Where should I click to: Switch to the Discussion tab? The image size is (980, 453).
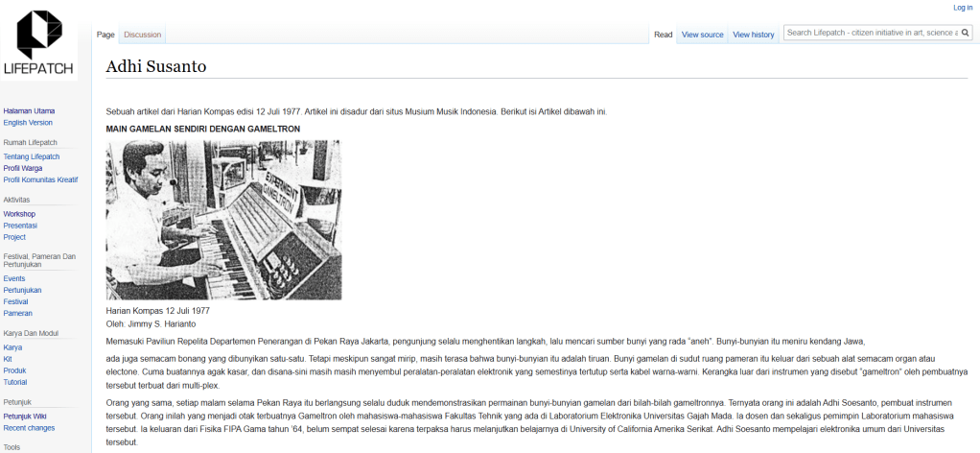142,35
